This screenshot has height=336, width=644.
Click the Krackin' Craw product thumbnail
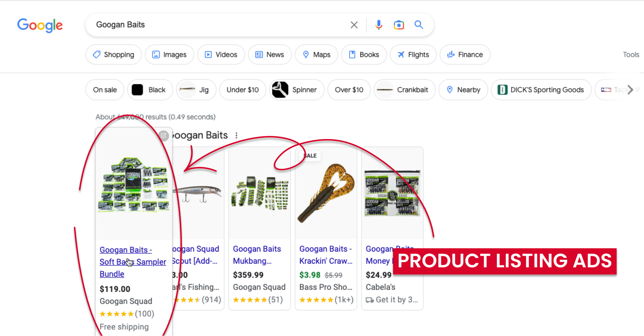326,193
